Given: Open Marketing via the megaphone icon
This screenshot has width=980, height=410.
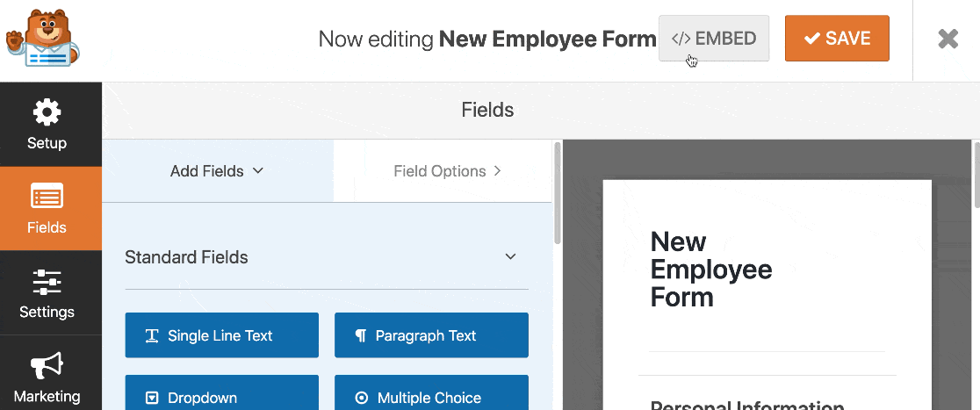Looking at the screenshot, I should [47, 365].
